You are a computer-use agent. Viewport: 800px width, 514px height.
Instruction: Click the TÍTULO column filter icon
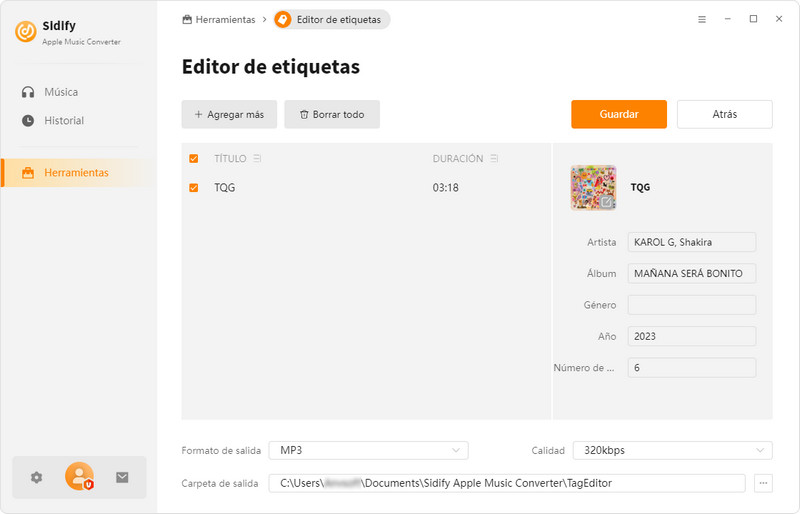pyautogui.click(x=257, y=158)
